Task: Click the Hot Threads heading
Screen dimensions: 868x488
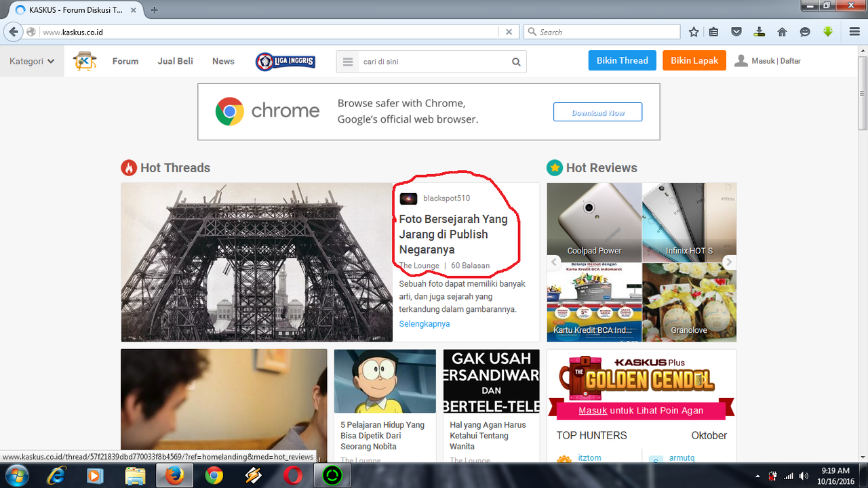Action: tap(175, 168)
